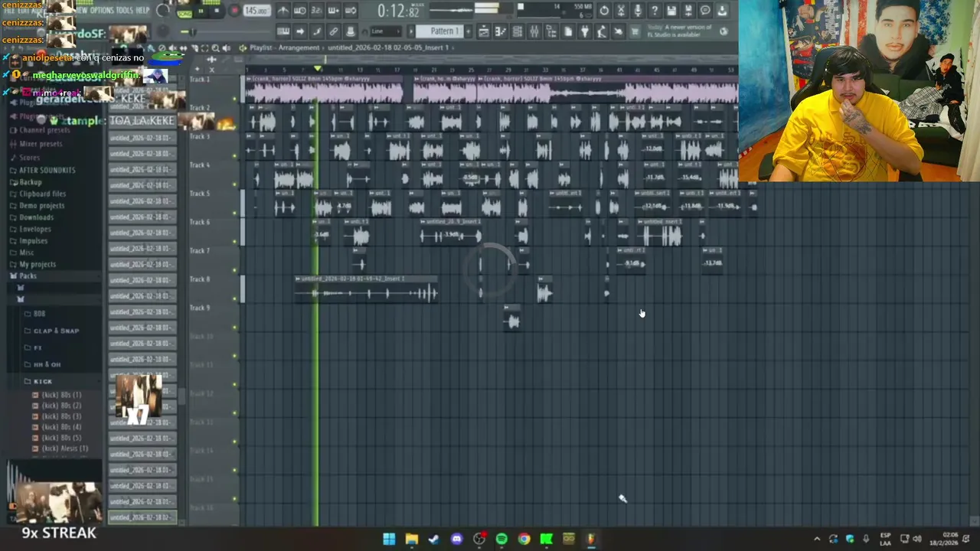Toggle the recording countdown 3-2-1 button
This screenshot has height=551, width=980.
click(317, 10)
